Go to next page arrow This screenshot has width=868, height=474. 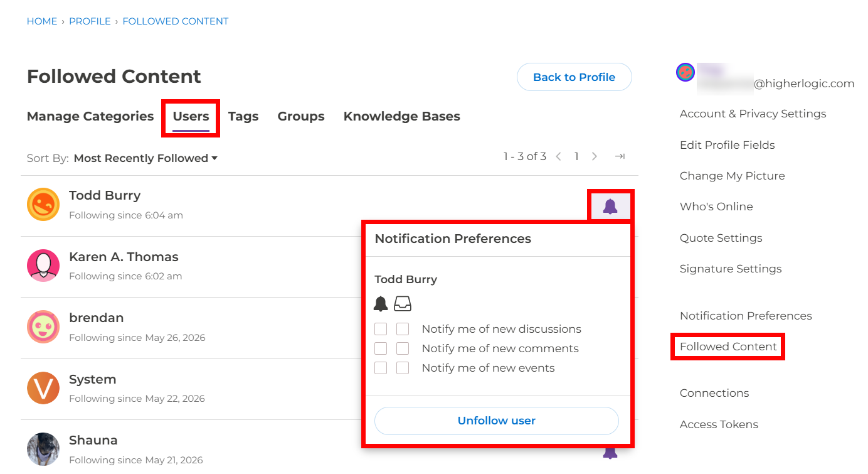tap(595, 156)
